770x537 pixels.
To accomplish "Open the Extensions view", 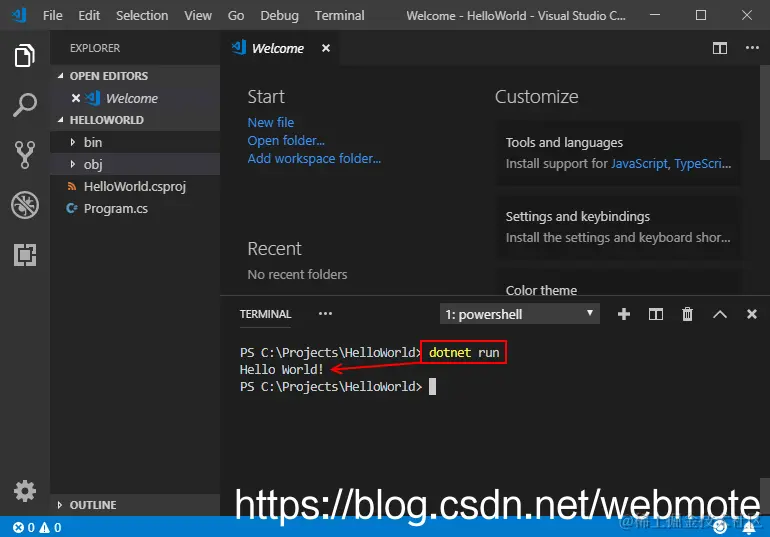I will 25,255.
